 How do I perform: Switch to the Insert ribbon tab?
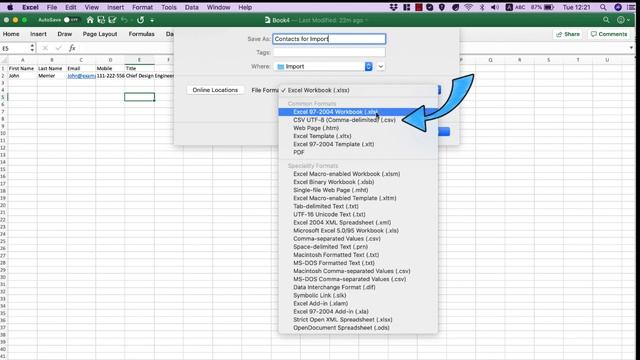pos(38,34)
